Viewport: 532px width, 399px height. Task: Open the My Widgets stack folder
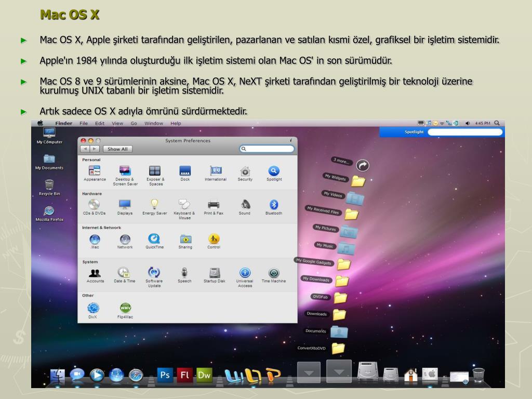point(358,181)
